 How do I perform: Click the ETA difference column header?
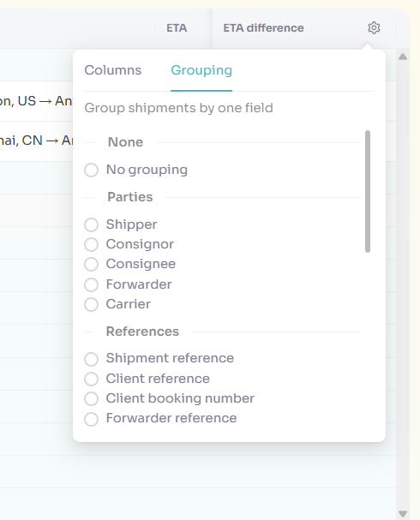tap(263, 28)
